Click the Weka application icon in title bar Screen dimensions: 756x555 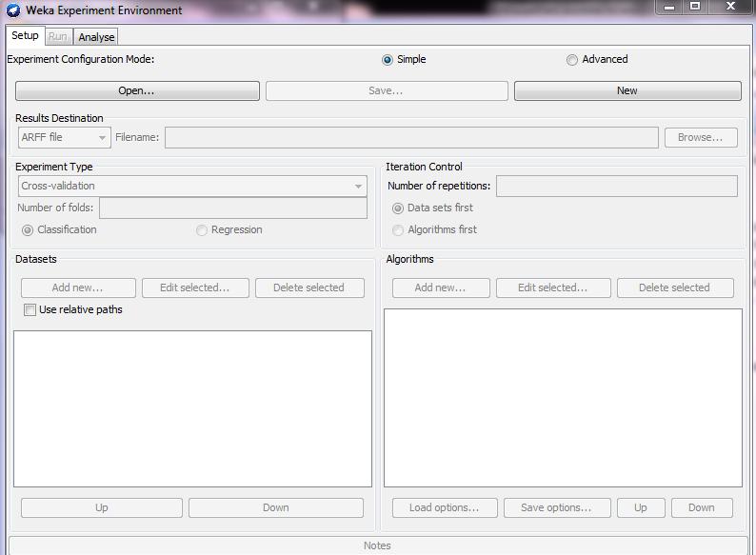coord(13,10)
